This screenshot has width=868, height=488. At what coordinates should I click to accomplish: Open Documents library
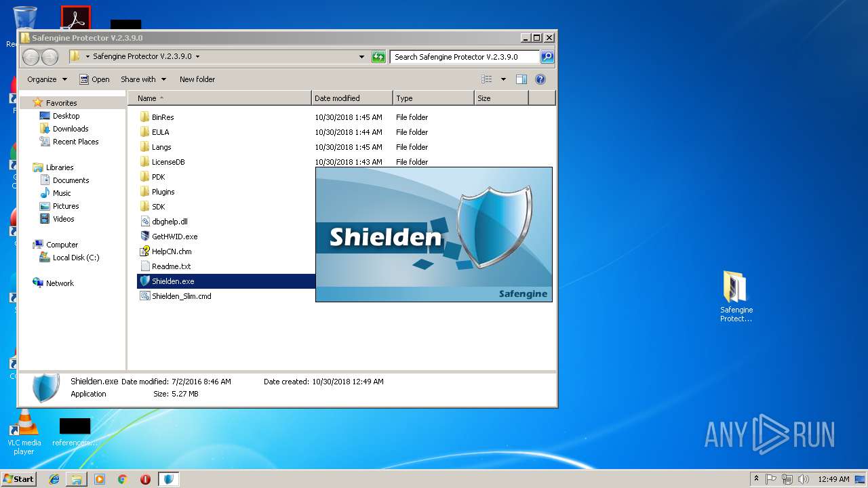[x=71, y=180]
